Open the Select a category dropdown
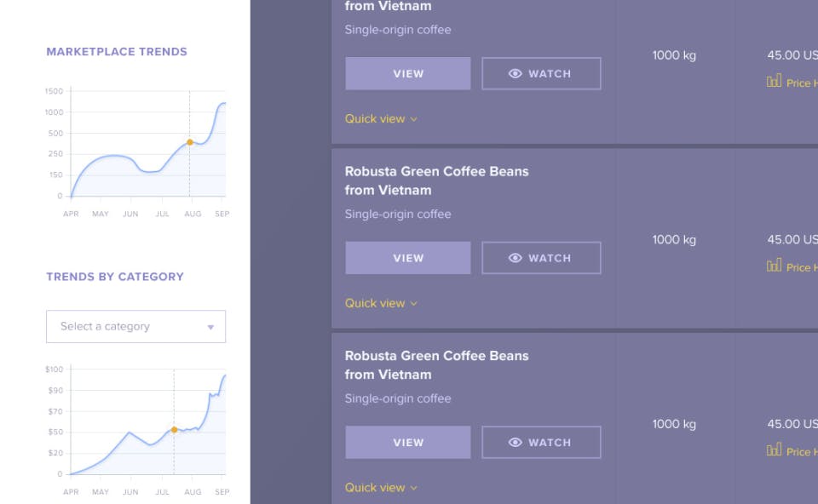This screenshot has height=504, width=818. click(135, 327)
